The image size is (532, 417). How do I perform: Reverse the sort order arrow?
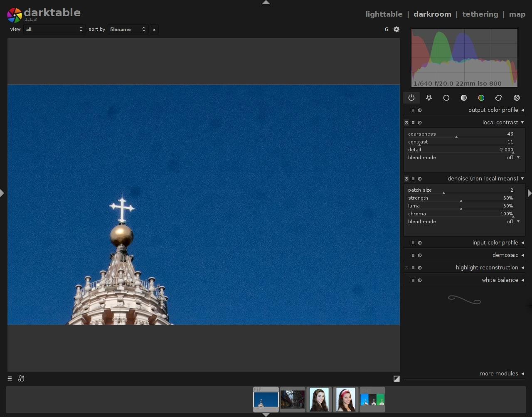(154, 29)
